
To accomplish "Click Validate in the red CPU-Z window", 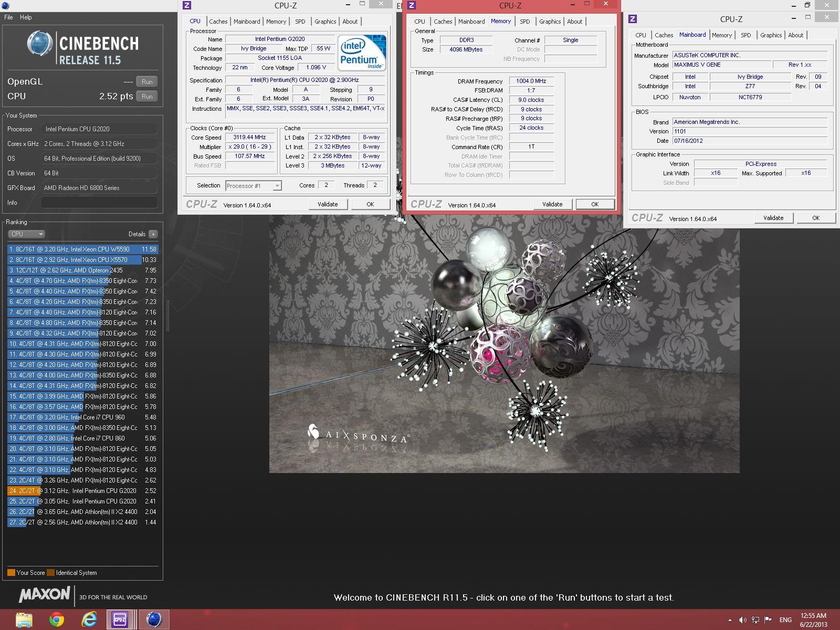I will click(x=552, y=204).
